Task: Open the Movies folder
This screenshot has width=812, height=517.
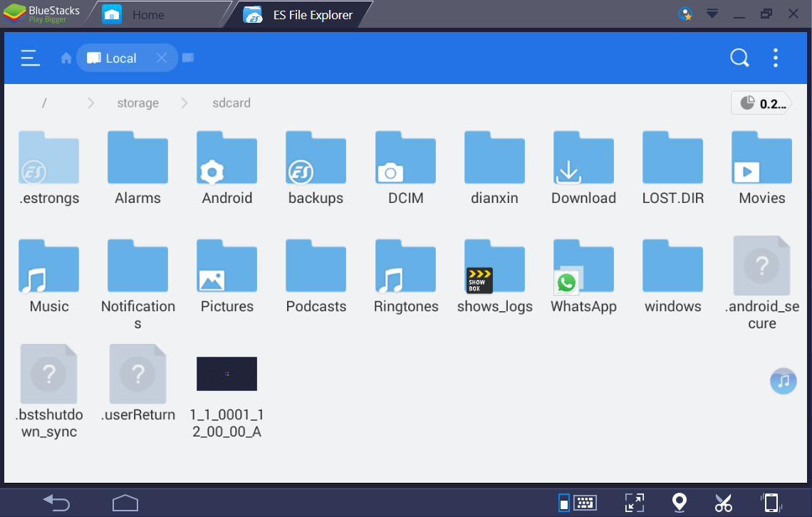Action: [761, 168]
